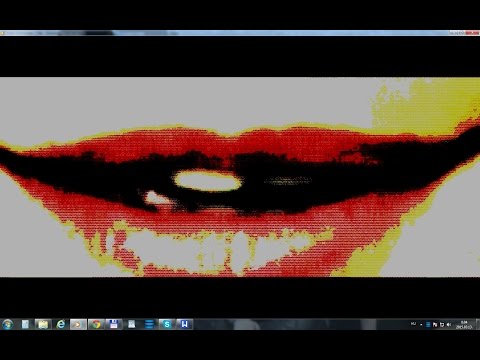
Task: Click the HU input language indicator
Action: [413, 324]
